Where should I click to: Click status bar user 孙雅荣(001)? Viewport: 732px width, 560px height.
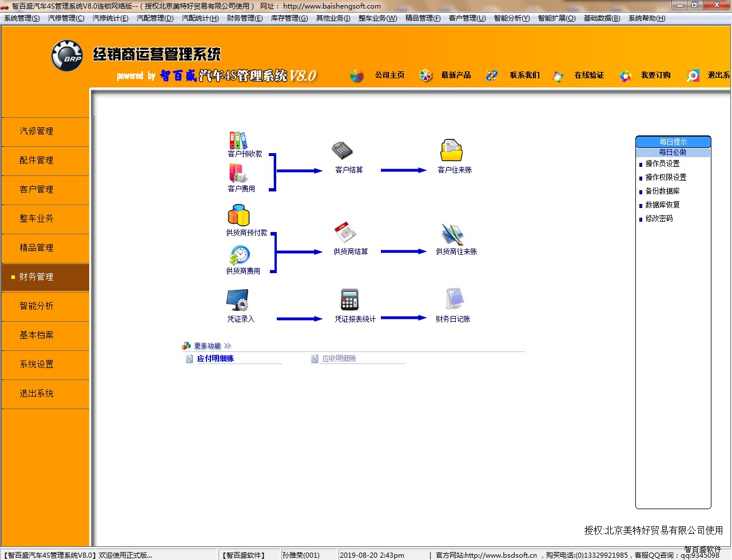point(301,555)
